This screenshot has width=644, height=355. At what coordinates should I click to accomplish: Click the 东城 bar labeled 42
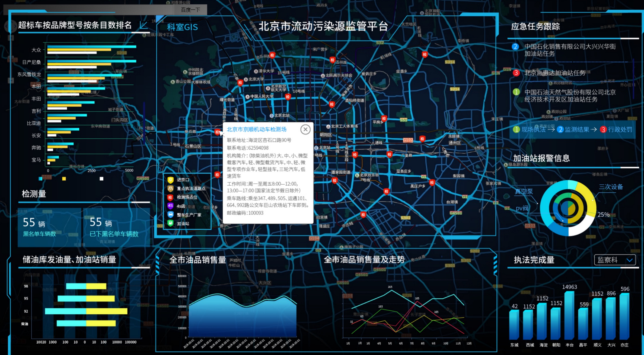pos(514,325)
